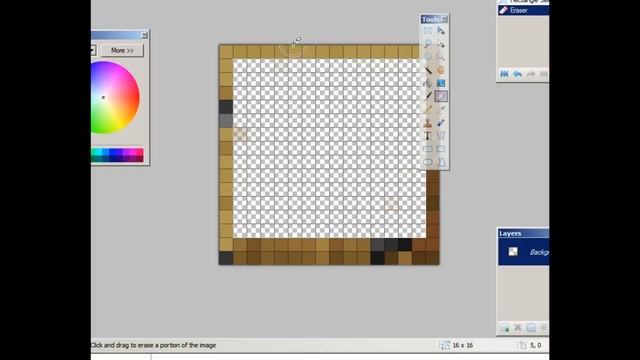Duplicate layer in Layers panel

click(531, 328)
